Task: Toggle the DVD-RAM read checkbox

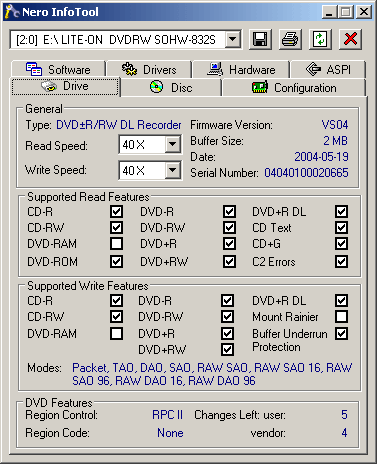Action: 116,244
